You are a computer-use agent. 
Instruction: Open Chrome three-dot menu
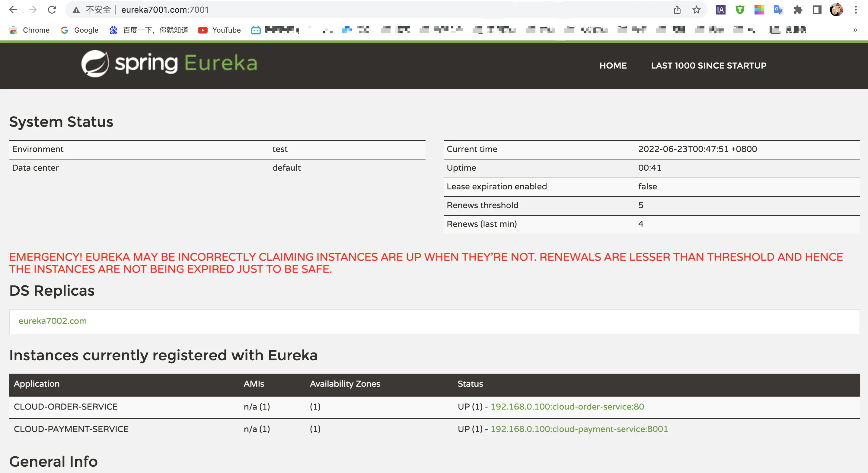856,10
